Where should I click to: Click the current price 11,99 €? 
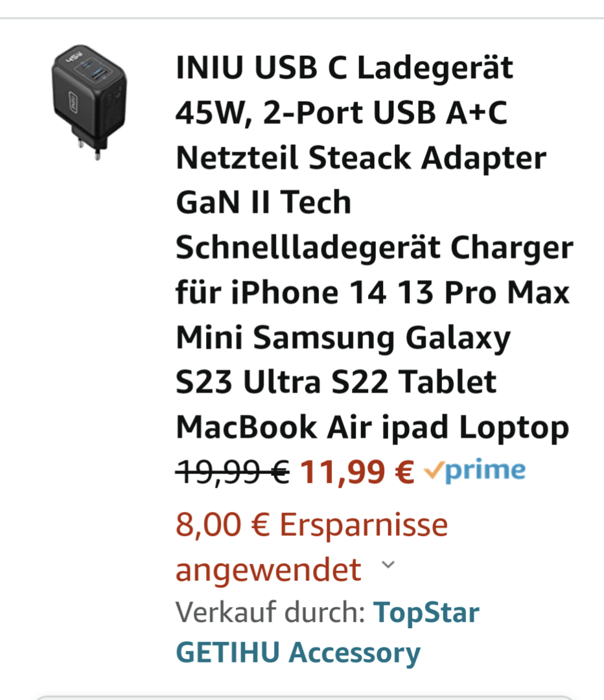(x=357, y=472)
